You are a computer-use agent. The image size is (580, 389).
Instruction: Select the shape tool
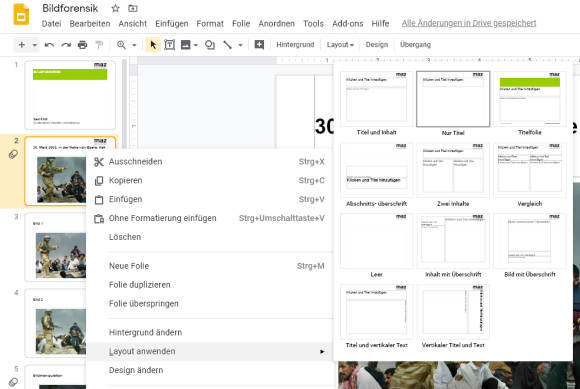(x=210, y=45)
